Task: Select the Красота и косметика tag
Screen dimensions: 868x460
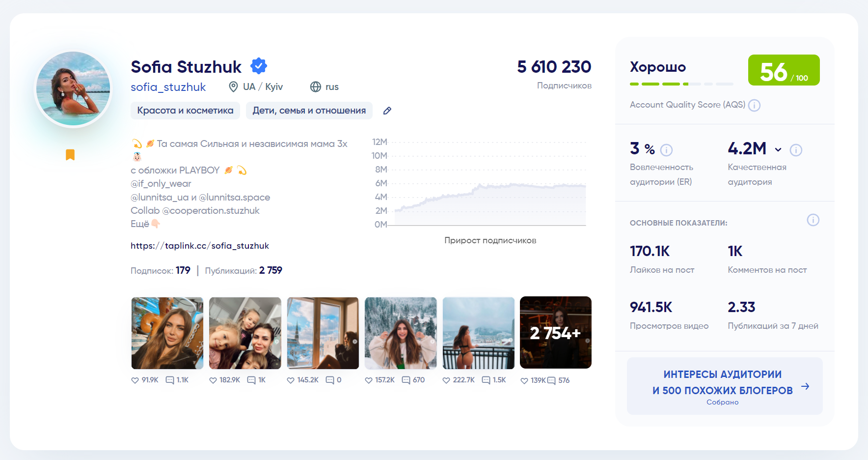Action: tap(185, 111)
